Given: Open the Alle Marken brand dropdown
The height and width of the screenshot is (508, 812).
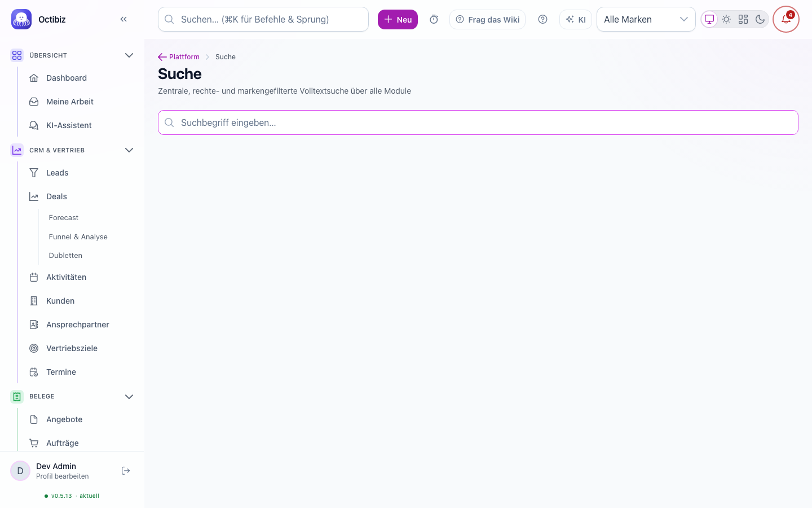Looking at the screenshot, I should tap(646, 19).
